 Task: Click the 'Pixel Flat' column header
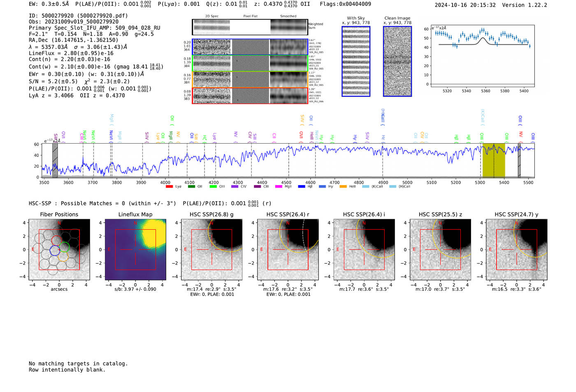250,16
